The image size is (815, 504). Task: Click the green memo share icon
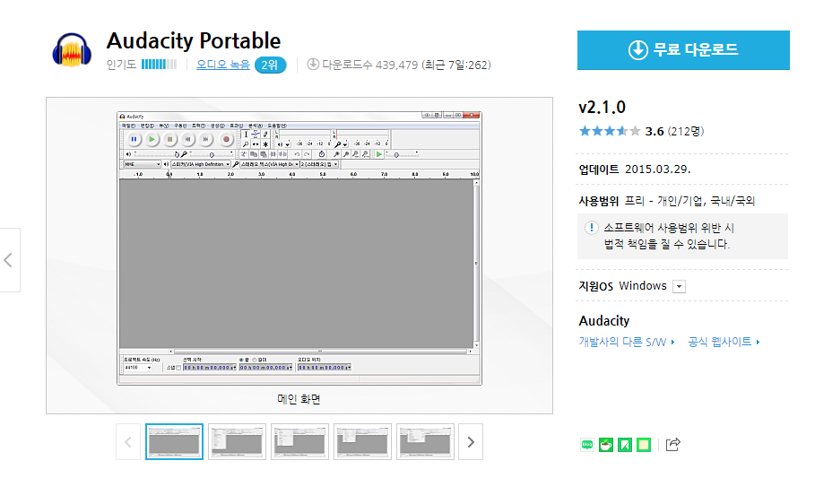[x=644, y=445]
